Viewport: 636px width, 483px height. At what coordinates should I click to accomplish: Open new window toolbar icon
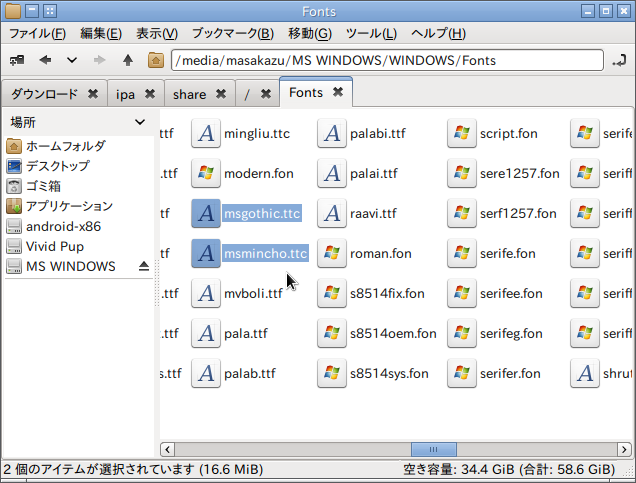coord(17,60)
